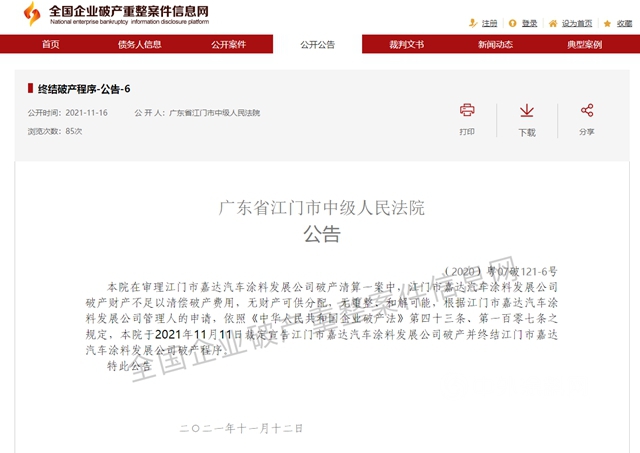
Task: Click the 全国企业破产重整案件信息网 site title
Action: coord(129,11)
